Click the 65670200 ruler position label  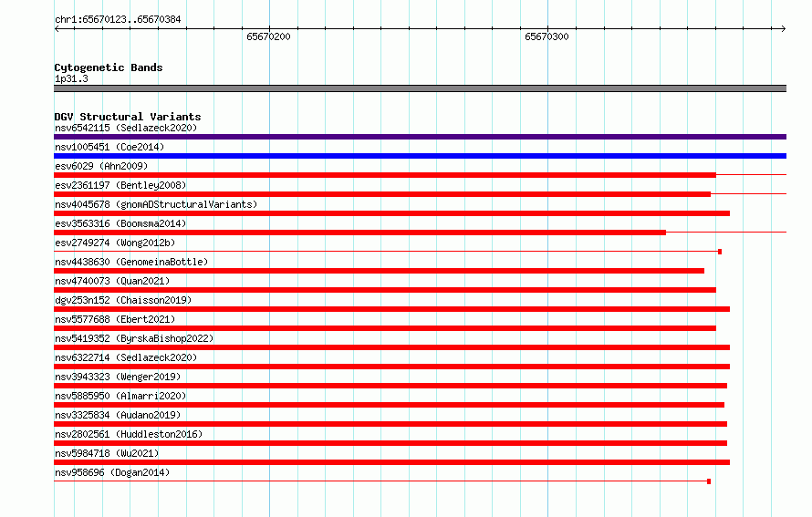(268, 36)
